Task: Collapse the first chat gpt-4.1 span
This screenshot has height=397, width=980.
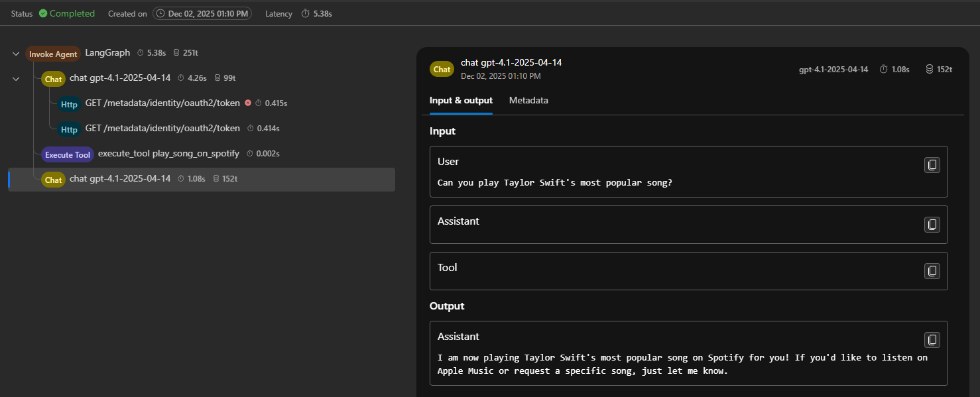Action: coord(15,78)
